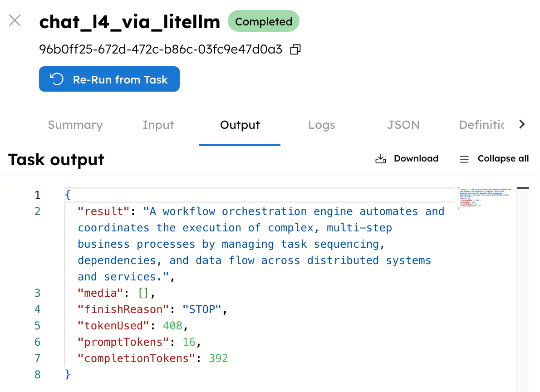Click the code minimap preview
The height and width of the screenshot is (392, 540).
pos(485,198)
